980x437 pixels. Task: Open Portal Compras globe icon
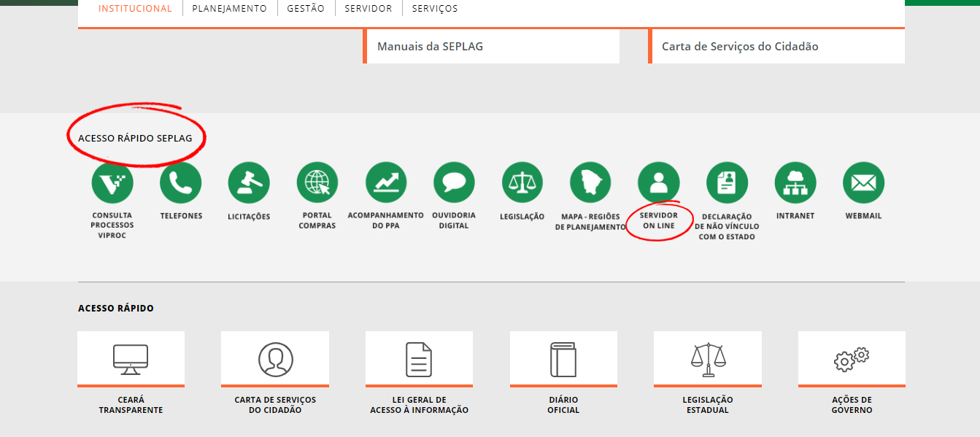(x=317, y=182)
